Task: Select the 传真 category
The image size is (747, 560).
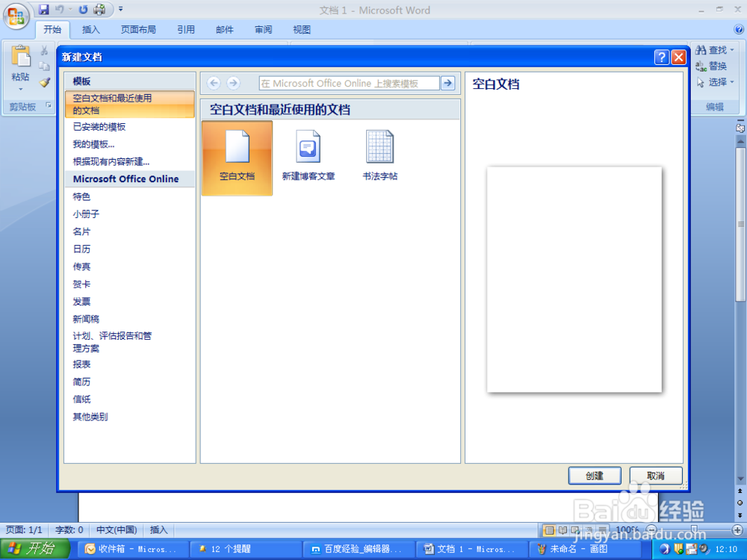Action: [81, 267]
